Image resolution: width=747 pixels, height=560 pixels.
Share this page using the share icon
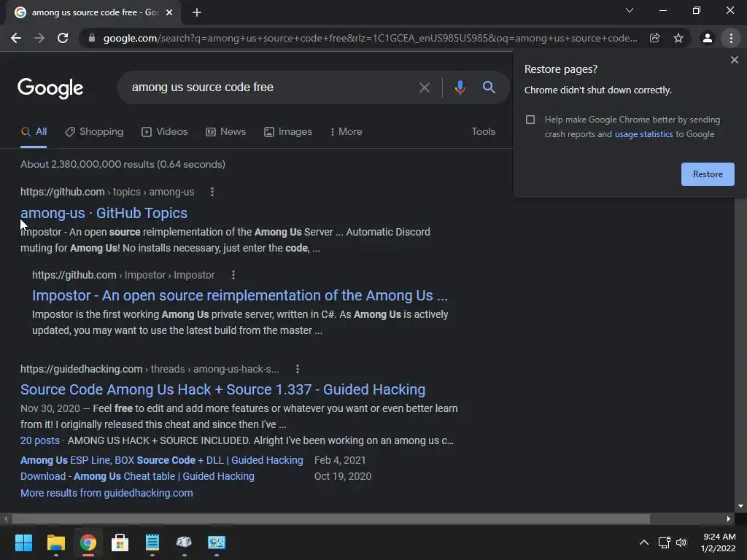(x=654, y=38)
